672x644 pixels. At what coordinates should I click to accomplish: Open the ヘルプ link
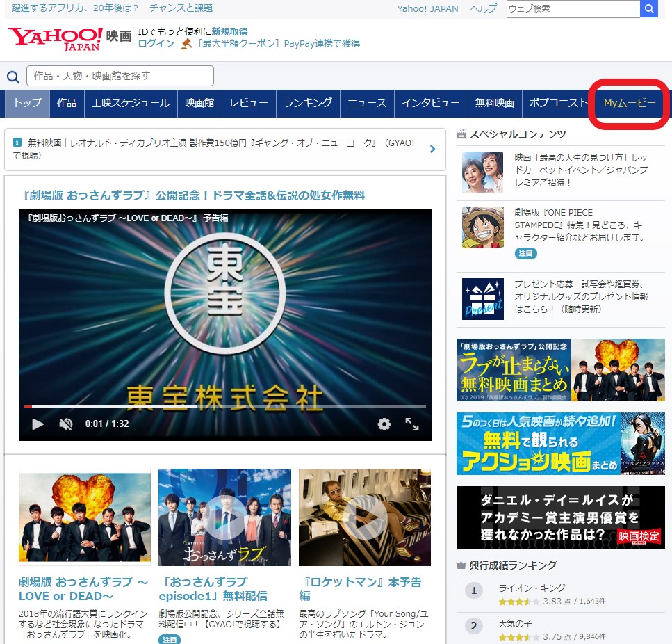click(x=484, y=8)
